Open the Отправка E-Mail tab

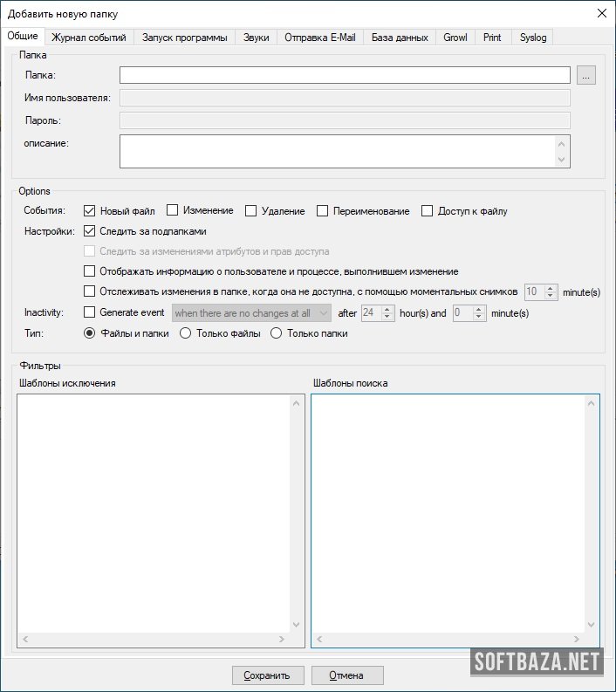tap(320, 38)
